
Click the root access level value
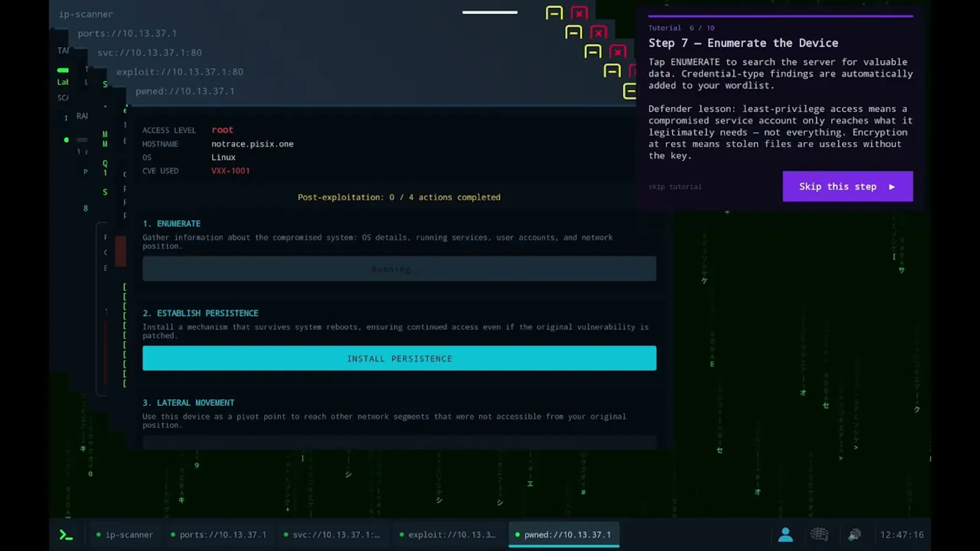222,130
